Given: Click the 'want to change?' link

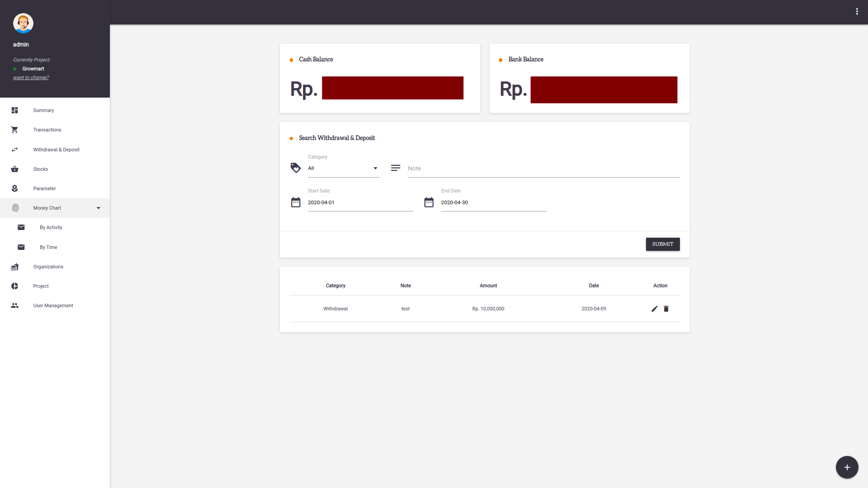Looking at the screenshot, I should coord(31,78).
